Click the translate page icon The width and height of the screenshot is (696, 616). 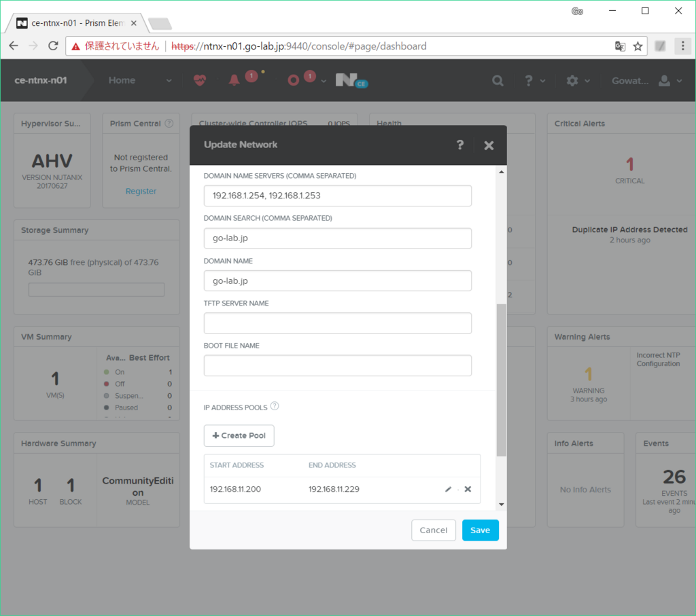pyautogui.click(x=620, y=46)
